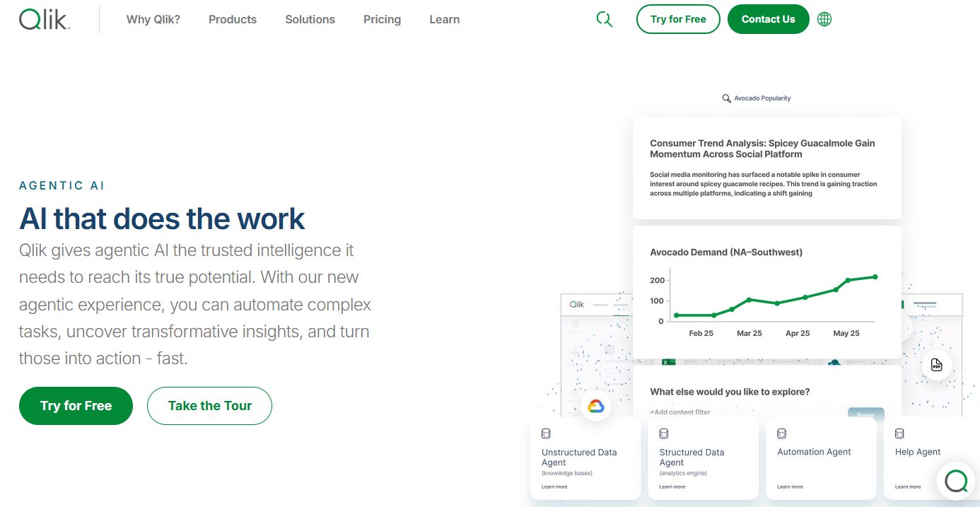This screenshot has width=980, height=507.
Task: Click the Contact Us button
Action: 769,19
